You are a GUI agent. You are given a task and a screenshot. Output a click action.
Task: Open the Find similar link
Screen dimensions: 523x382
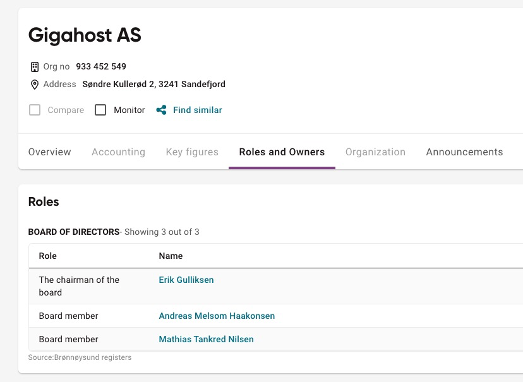click(x=197, y=110)
